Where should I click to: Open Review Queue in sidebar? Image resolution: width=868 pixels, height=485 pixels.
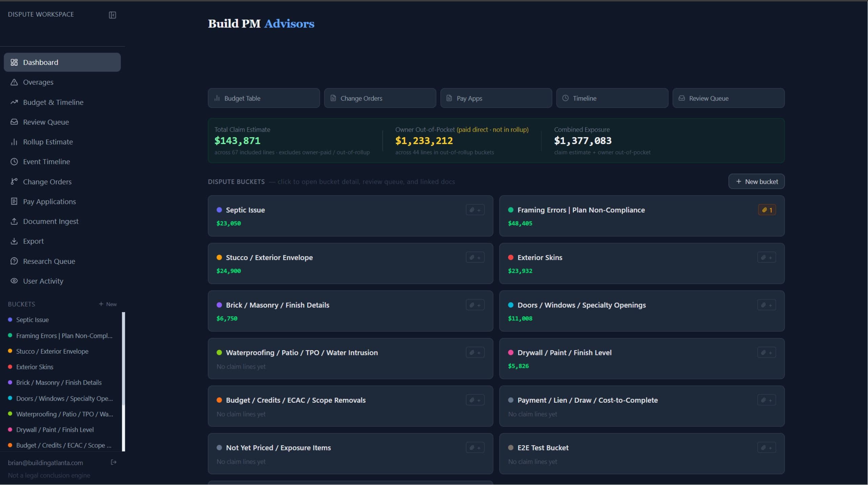click(62, 122)
